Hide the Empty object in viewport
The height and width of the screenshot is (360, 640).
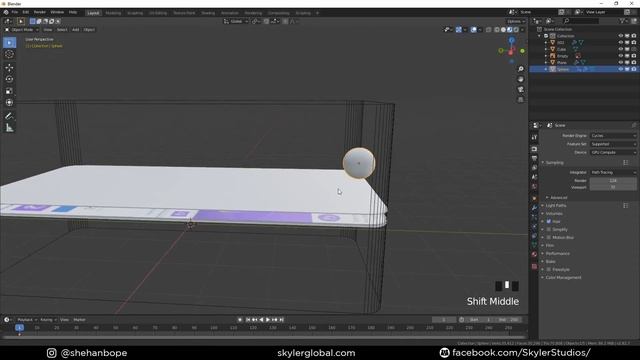(621, 56)
